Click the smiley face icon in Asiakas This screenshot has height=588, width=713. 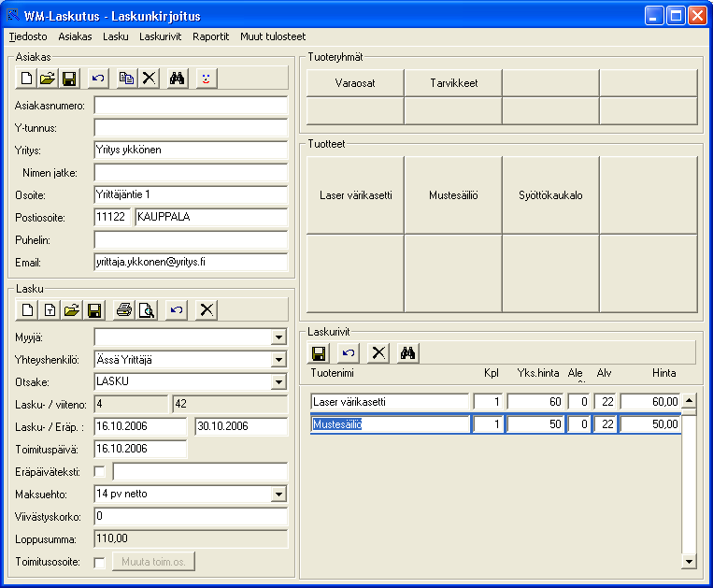[207, 79]
